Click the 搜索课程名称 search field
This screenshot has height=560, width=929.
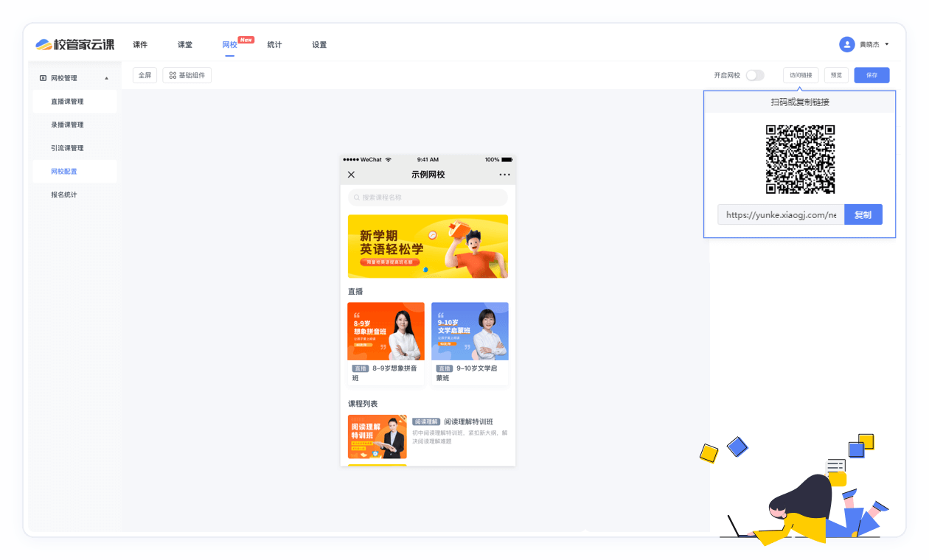pos(428,197)
